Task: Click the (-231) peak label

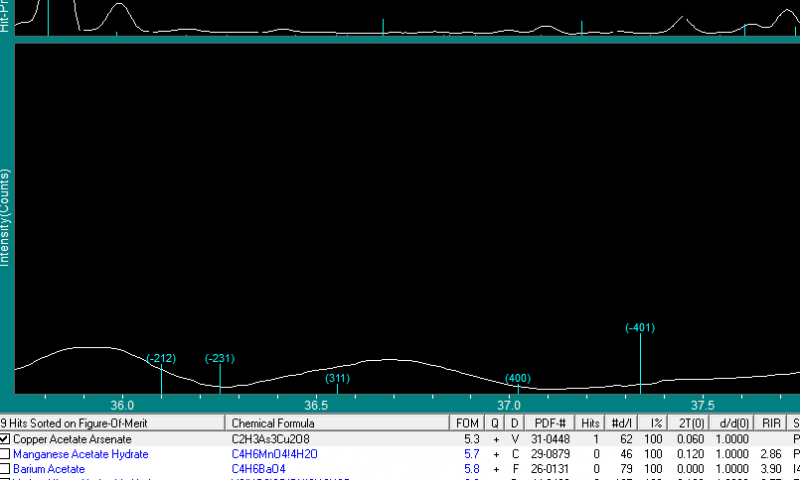Action: click(219, 358)
